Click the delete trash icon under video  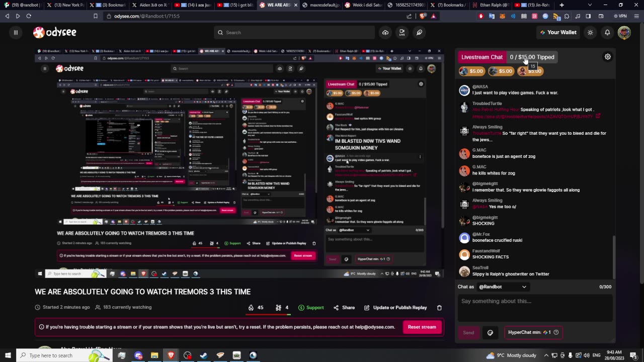click(439, 308)
